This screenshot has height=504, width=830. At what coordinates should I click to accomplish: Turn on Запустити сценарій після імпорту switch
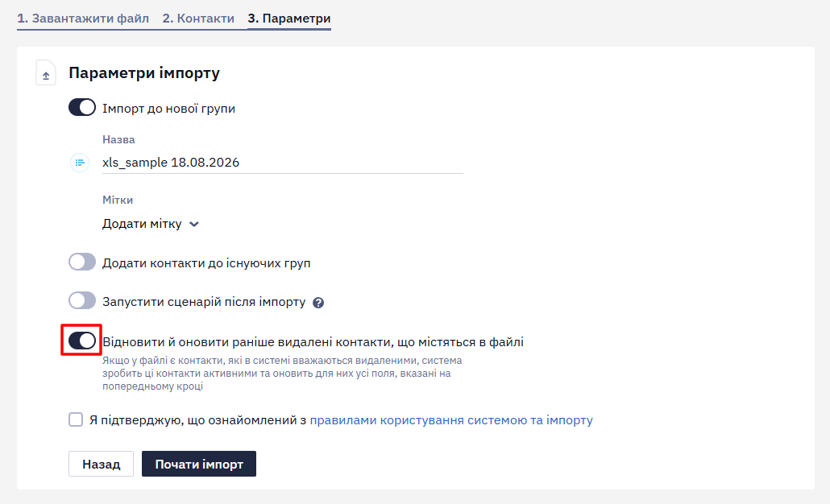coord(82,300)
